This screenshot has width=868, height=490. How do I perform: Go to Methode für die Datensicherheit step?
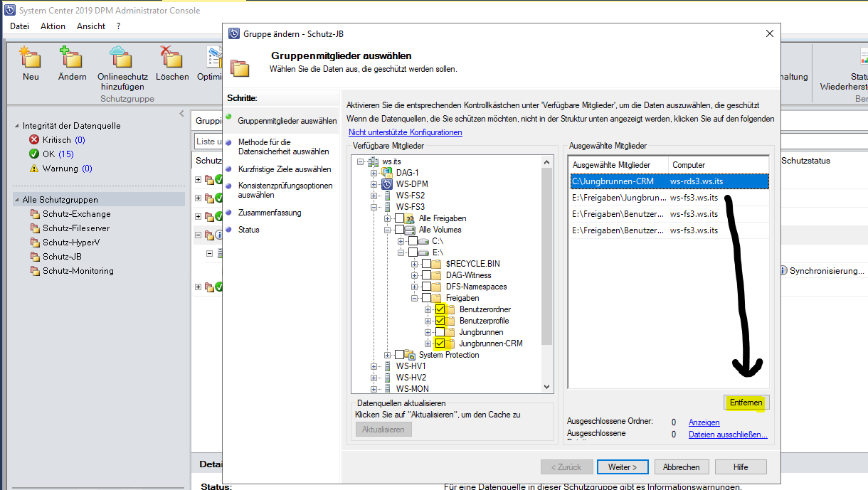tap(284, 147)
